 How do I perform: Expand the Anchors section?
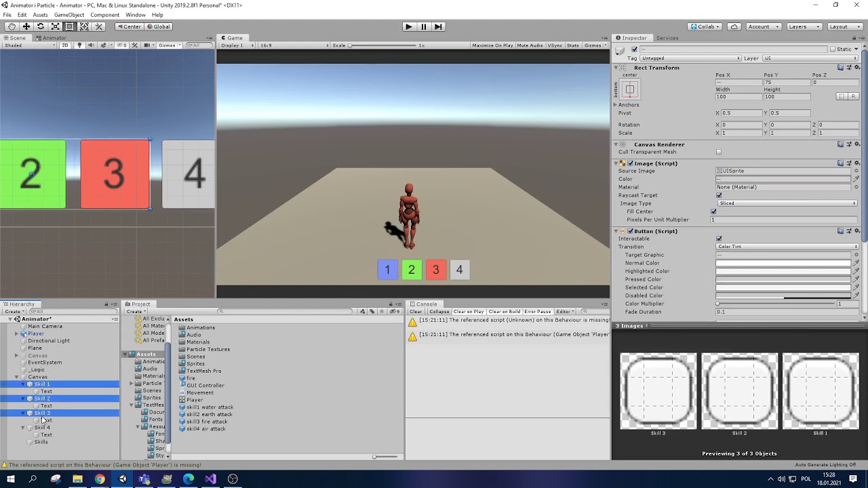point(616,105)
